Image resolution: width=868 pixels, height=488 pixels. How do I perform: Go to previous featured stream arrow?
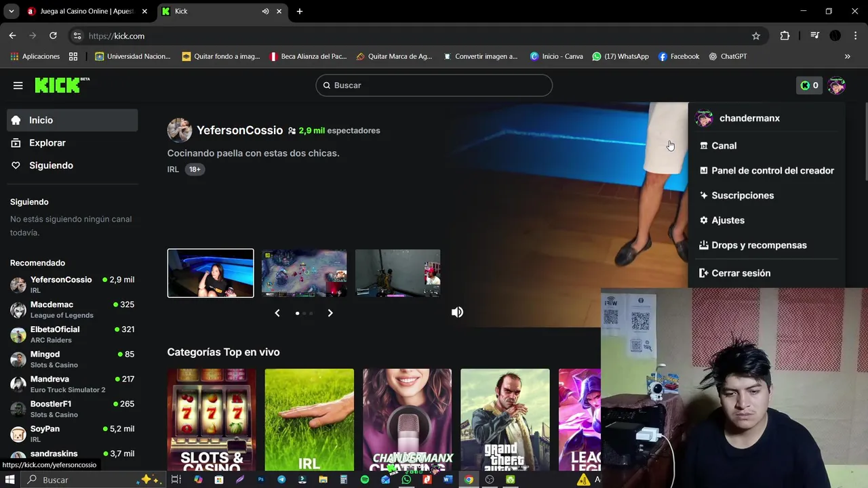point(277,312)
